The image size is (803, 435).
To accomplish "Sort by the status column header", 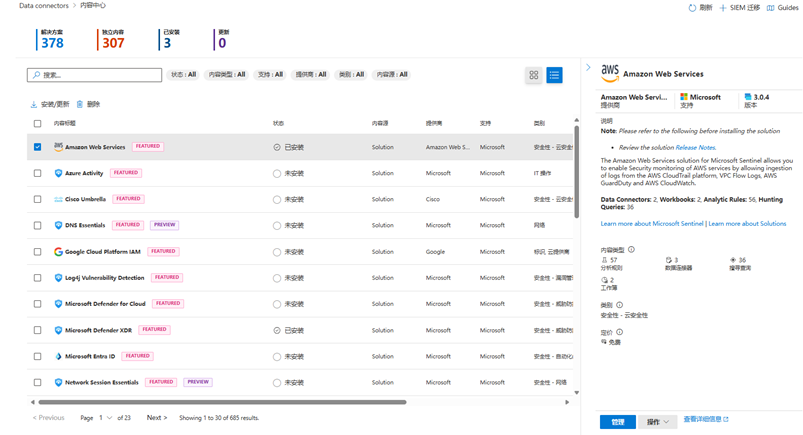I will point(278,123).
